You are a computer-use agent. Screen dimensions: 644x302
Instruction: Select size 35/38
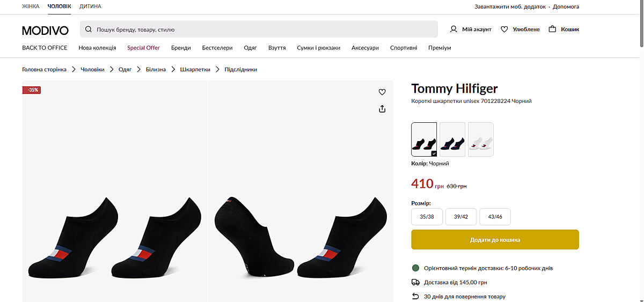[x=427, y=217]
